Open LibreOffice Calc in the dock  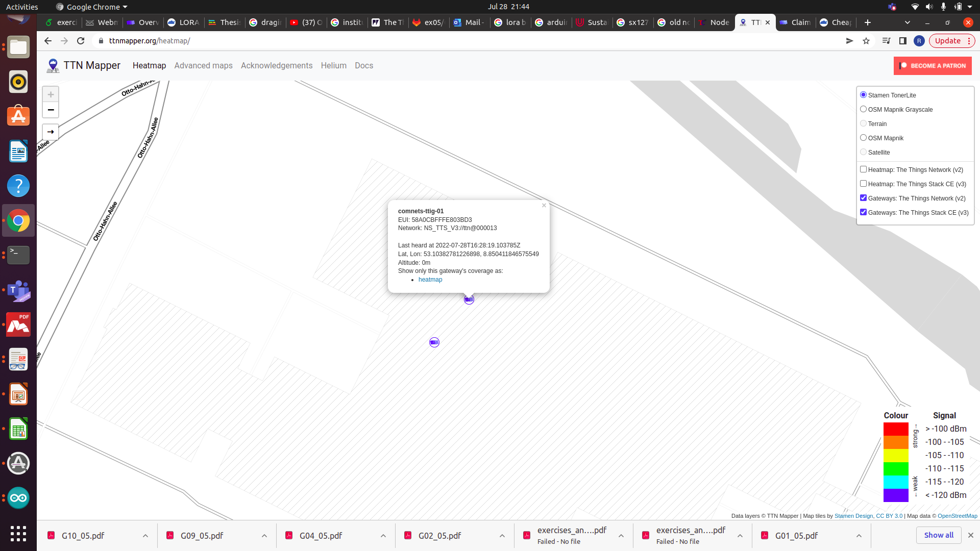[18, 429]
